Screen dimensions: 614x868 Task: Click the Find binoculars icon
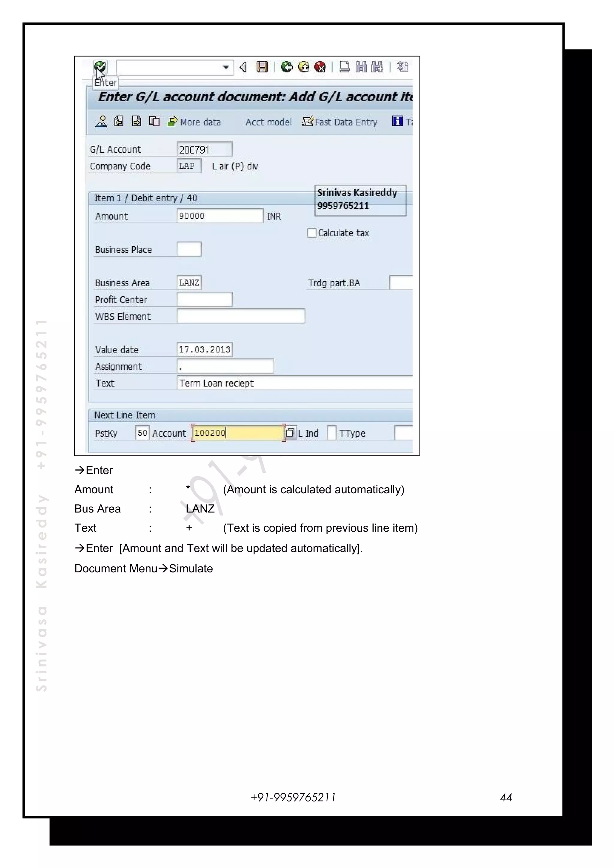point(361,67)
